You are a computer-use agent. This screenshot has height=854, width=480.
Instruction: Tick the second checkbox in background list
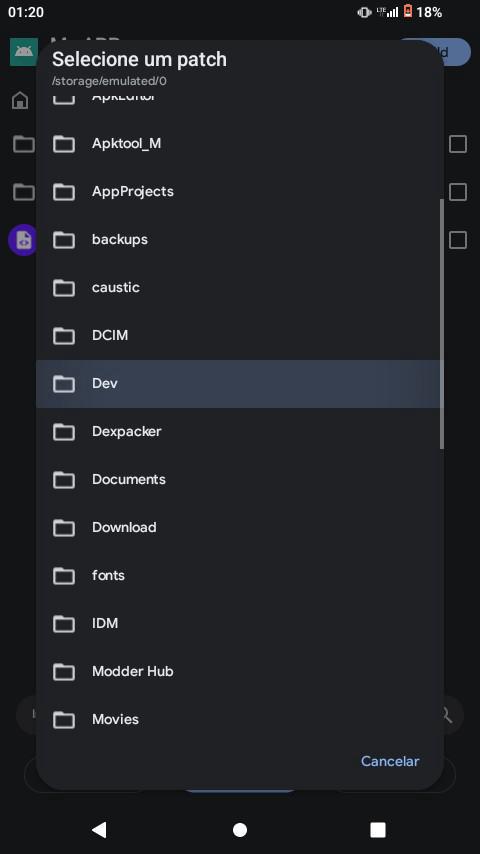(x=458, y=192)
